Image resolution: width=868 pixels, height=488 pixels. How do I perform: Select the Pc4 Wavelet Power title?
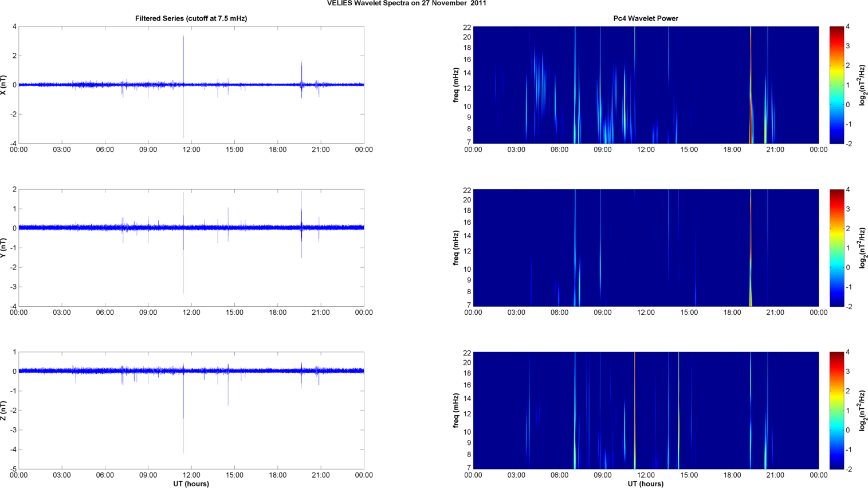click(x=645, y=18)
